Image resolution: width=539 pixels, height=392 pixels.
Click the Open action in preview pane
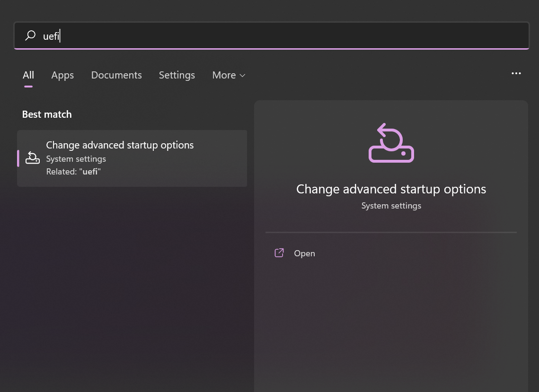point(304,253)
